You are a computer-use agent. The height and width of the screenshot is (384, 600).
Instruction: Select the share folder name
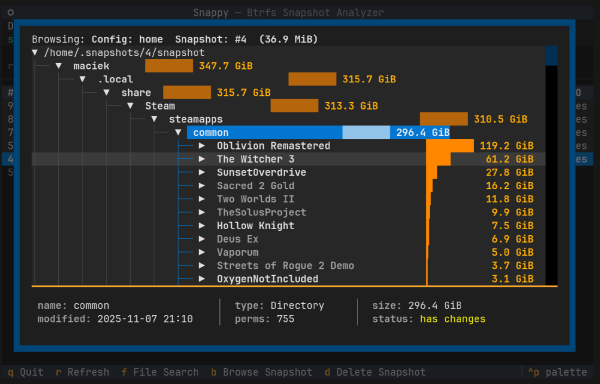[136, 93]
